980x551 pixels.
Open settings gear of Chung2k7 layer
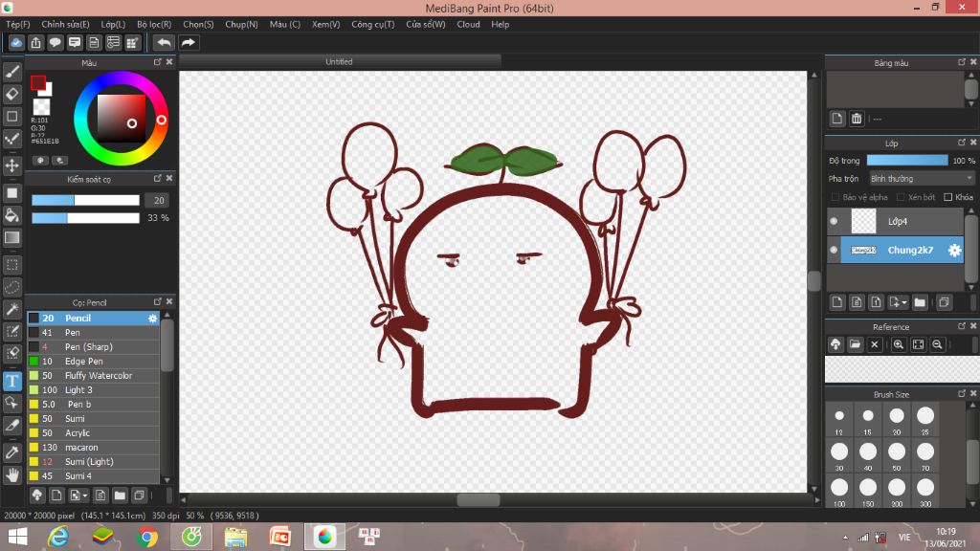tap(954, 250)
